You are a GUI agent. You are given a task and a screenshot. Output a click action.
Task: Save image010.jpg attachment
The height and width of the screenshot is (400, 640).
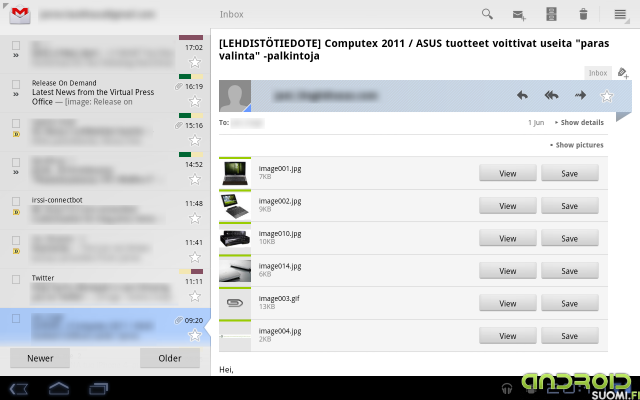click(570, 238)
